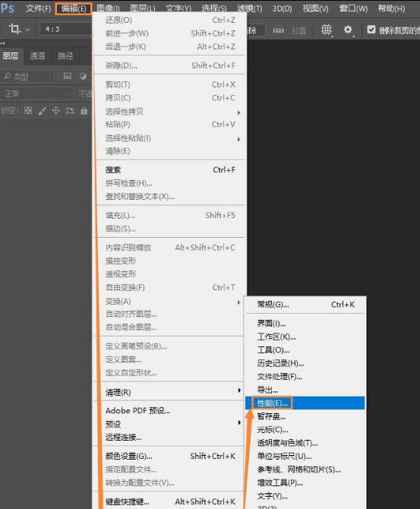Open crop settings gear icon
420x509 pixels.
tap(348, 30)
